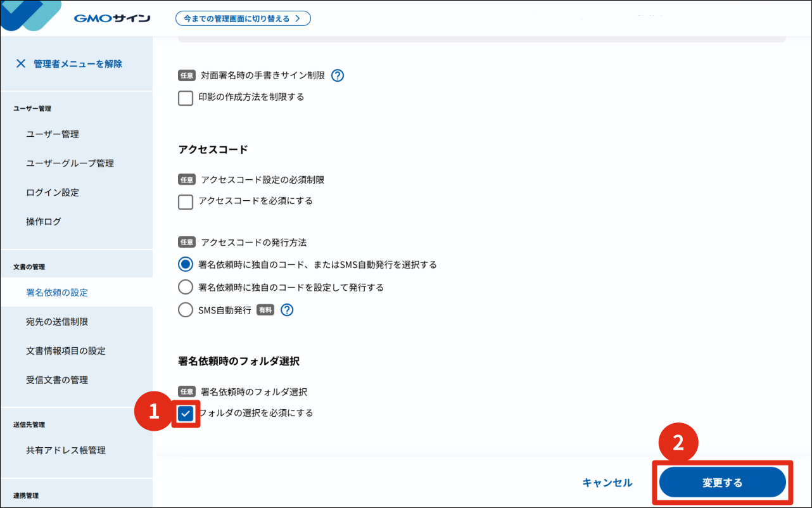View 操作ログ from the sidebar
Image resolution: width=812 pixels, height=508 pixels.
coord(44,222)
